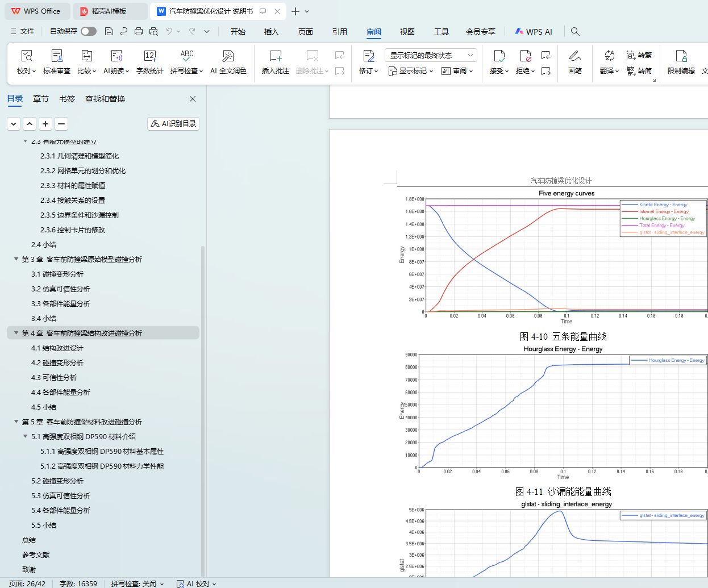
Task: Click the search magnifier icon
Action: 575,31
